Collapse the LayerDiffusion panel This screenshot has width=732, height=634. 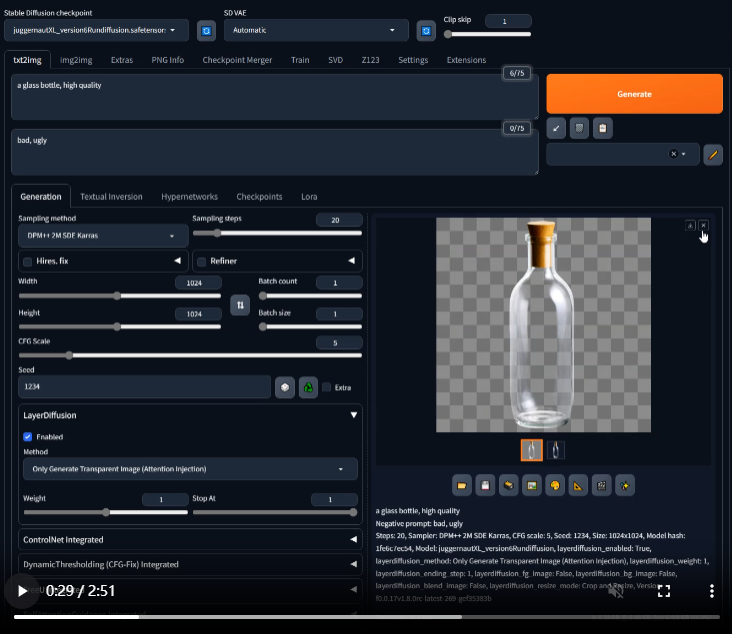[x=354, y=415]
